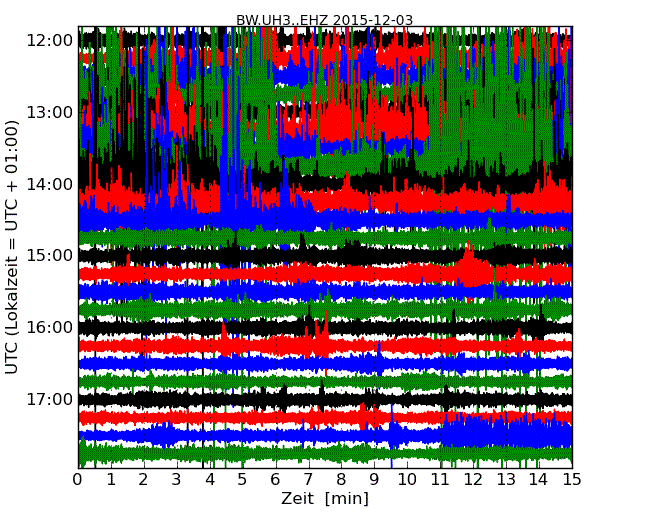Click x-axis tick label 0
This screenshot has height=520, width=650.
pyautogui.click(x=78, y=479)
